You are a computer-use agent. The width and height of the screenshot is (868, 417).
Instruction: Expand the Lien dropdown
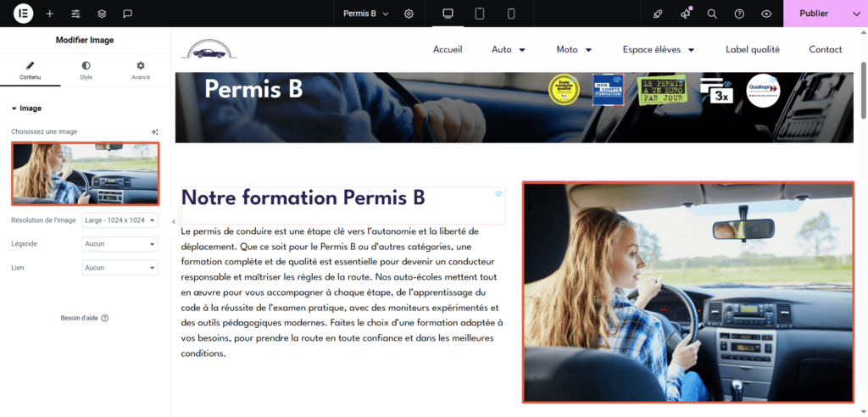point(120,268)
